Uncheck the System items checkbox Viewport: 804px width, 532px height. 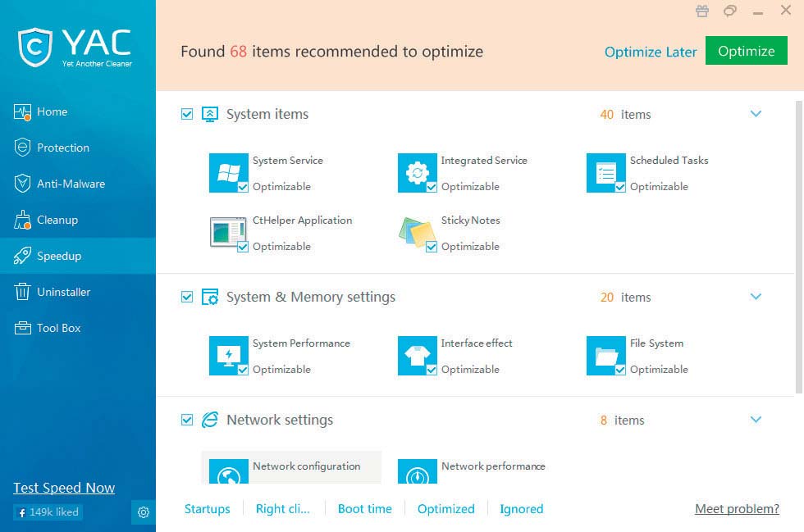187,114
